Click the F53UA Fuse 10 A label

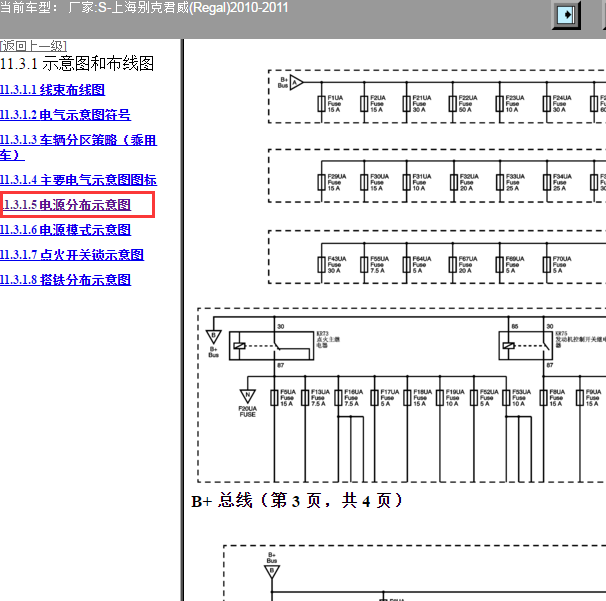(x=521, y=398)
